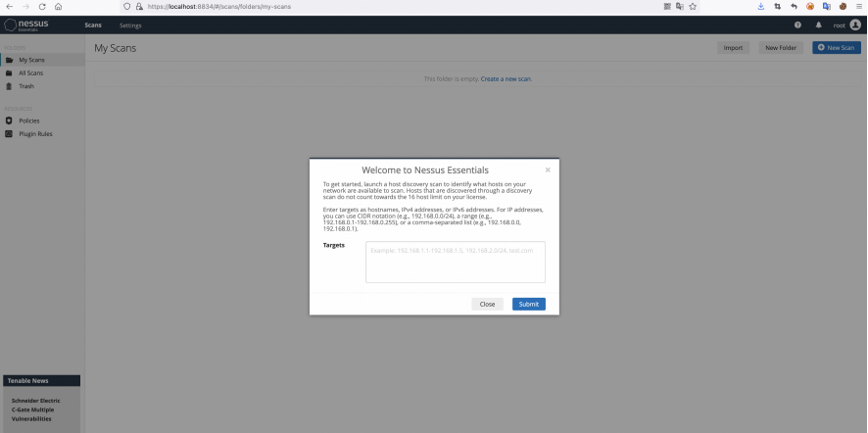This screenshot has width=868, height=433.
Task: Click the orange circular extension icon
Action: pos(810,7)
